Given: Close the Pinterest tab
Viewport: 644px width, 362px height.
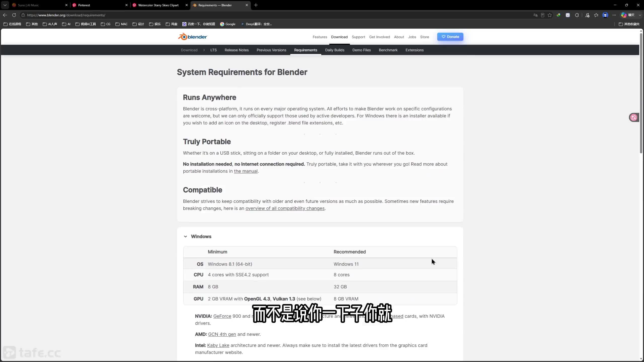Looking at the screenshot, I should tap(127, 5).
